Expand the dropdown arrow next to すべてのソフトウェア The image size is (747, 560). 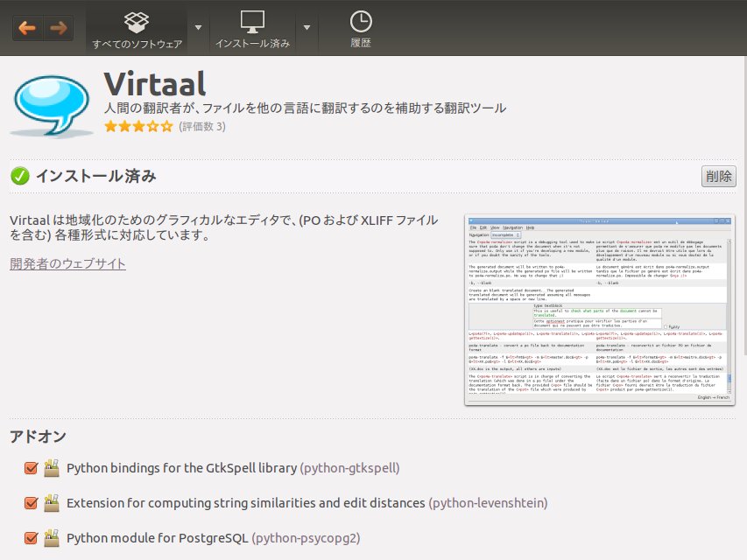[198, 28]
